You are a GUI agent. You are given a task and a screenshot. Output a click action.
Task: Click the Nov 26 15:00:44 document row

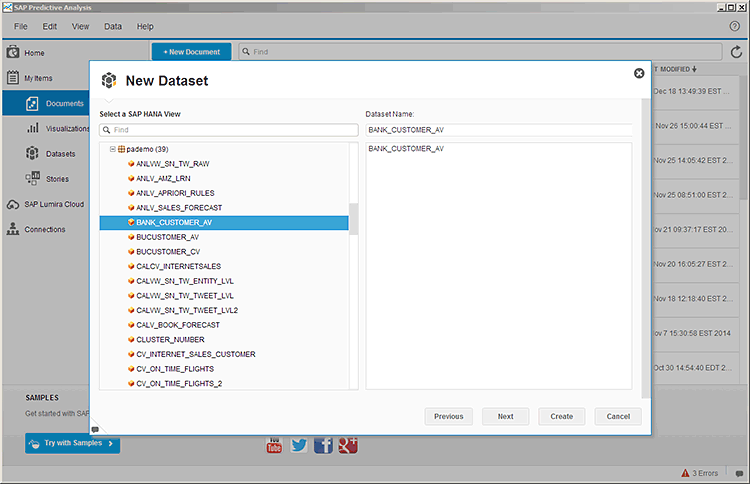click(695, 126)
